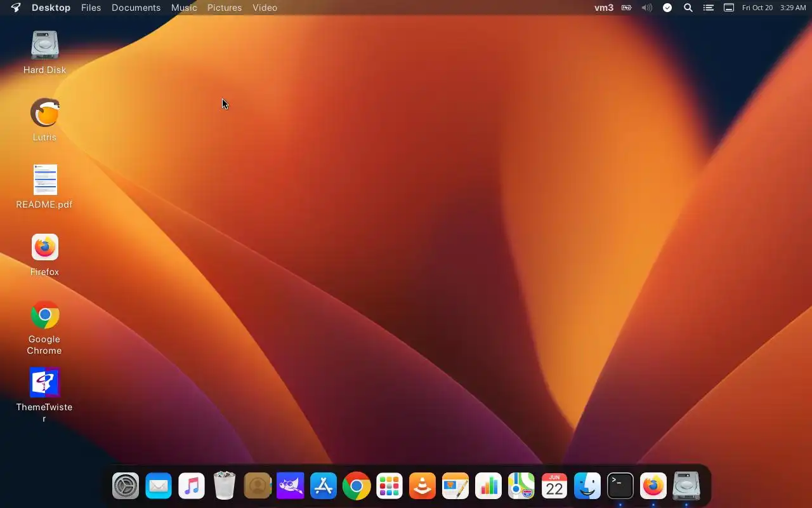Open the Mail envelope in dock
The width and height of the screenshot is (812, 508).
(x=159, y=486)
